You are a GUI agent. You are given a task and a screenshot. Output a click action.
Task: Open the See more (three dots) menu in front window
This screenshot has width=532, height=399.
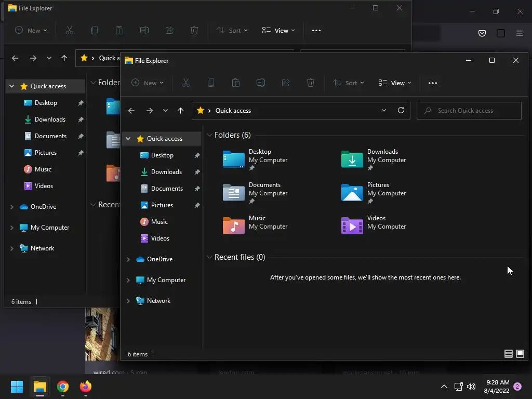coord(433,83)
